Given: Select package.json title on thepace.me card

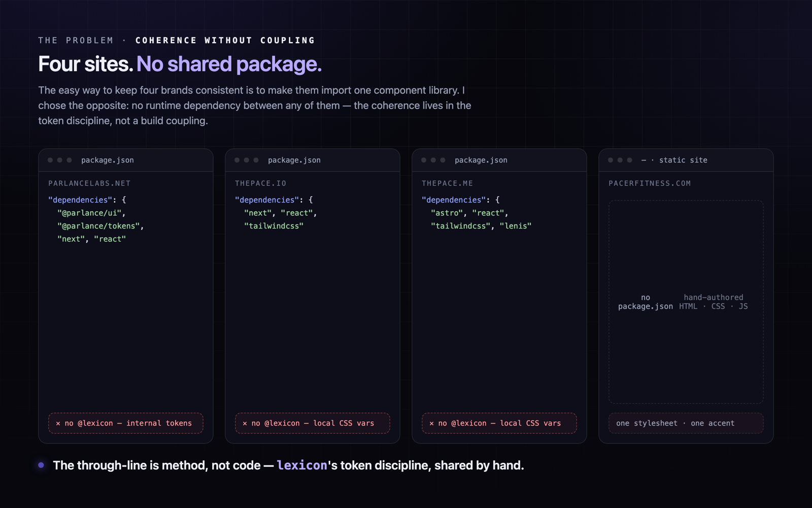Looking at the screenshot, I should (481, 160).
